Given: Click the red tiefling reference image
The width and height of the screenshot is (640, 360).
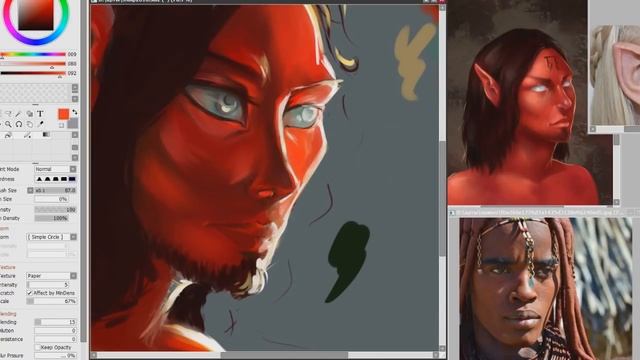Looking at the screenshot, I should click(x=530, y=102).
